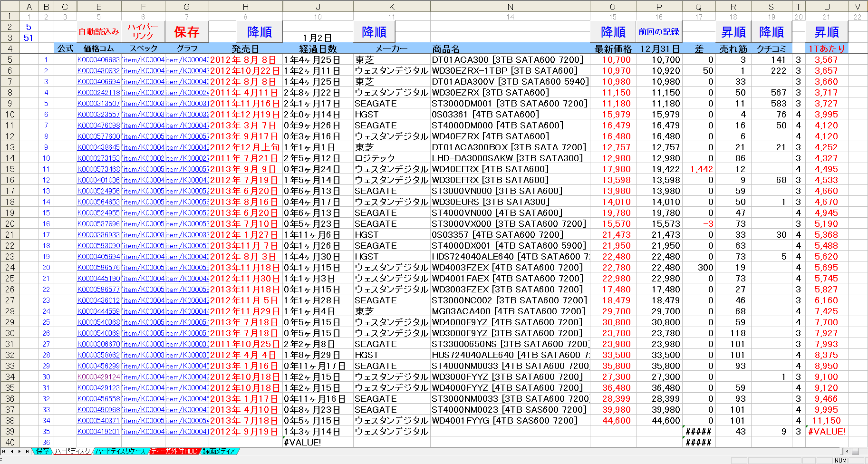The image size is (868, 464).
Task: Click the 昇順 button above 売れ筋 column
Action: (x=733, y=32)
